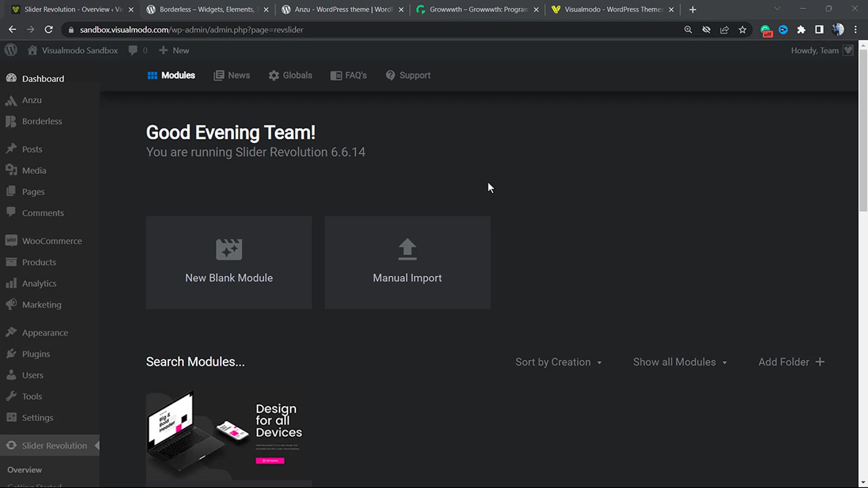Open the Chrome three-dot menu
Screen dimensions: 868x488
855,29
